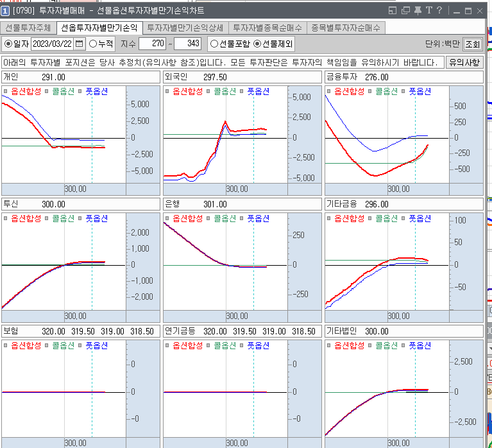The width and height of the screenshot is (492, 448).
Task: Select the 누적 radio button
Action: coord(93,44)
